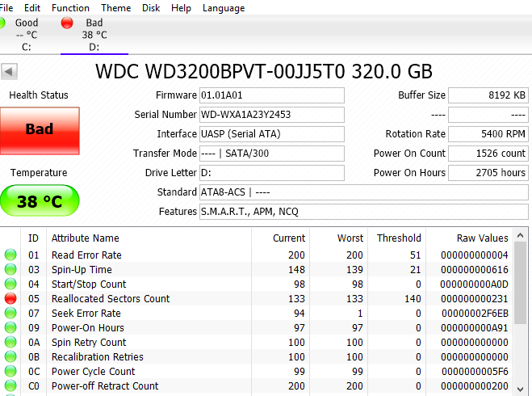Select the Power-off Retract Count row
The height and width of the screenshot is (396, 532).
(x=257, y=386)
